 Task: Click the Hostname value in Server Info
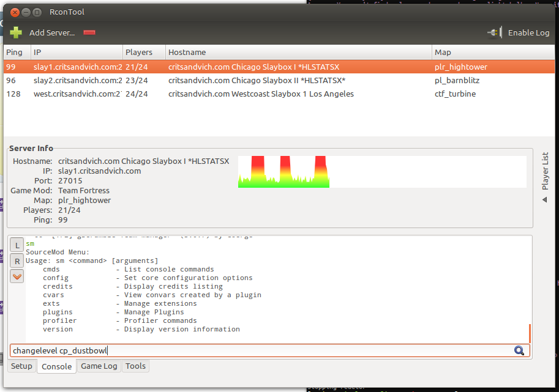(144, 161)
